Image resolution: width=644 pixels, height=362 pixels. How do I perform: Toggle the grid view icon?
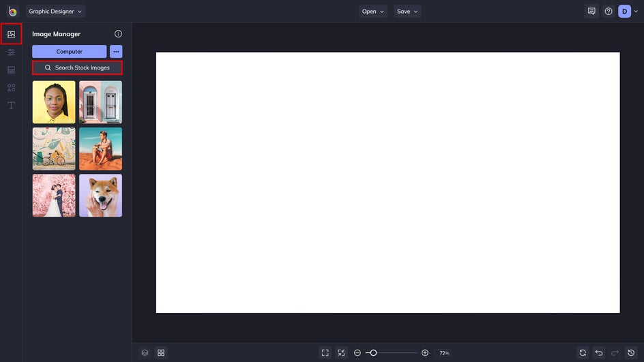click(x=161, y=352)
